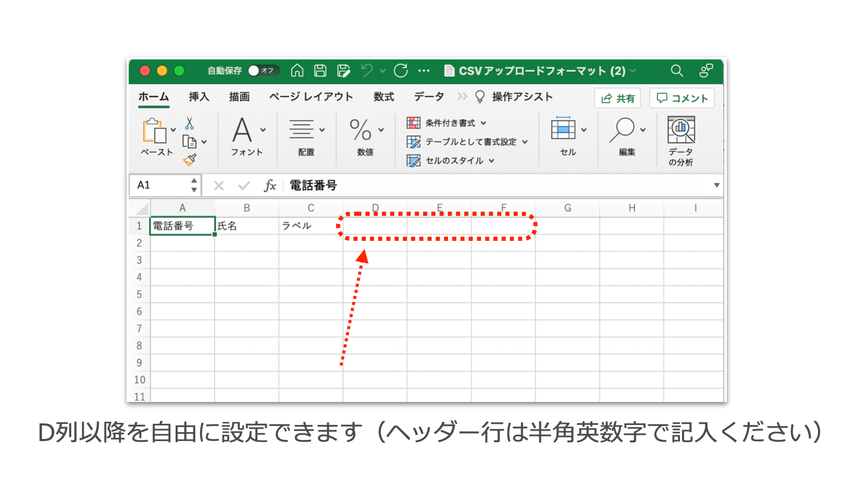
Task: Select cell B1 containing 氏名
Action: 246,226
